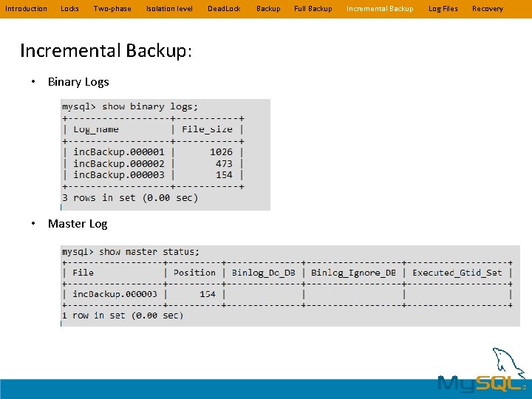Click position value 154 in master status

pyautogui.click(x=208, y=294)
